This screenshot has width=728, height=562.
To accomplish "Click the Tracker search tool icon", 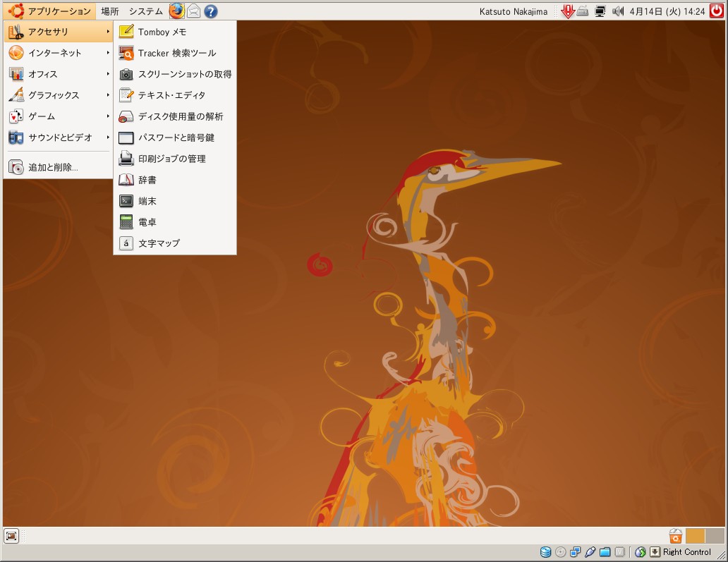I will pos(126,53).
